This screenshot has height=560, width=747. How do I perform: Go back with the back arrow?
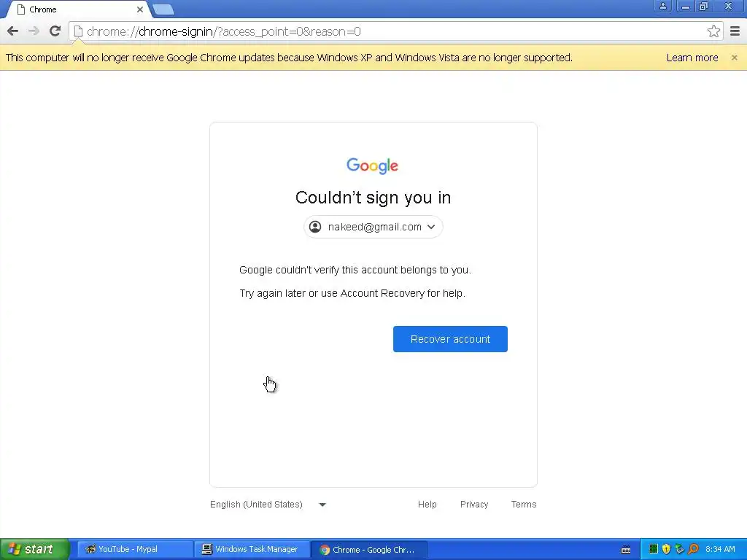tap(13, 31)
